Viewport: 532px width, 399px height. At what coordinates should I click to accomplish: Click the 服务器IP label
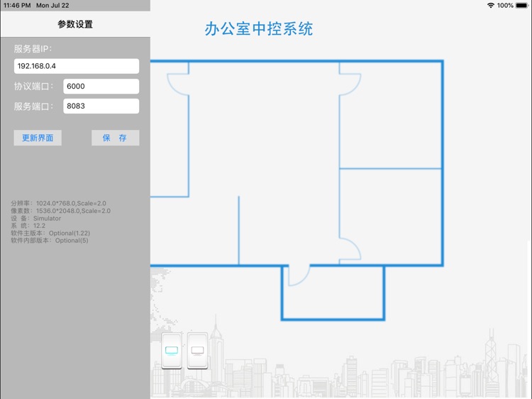click(33, 49)
